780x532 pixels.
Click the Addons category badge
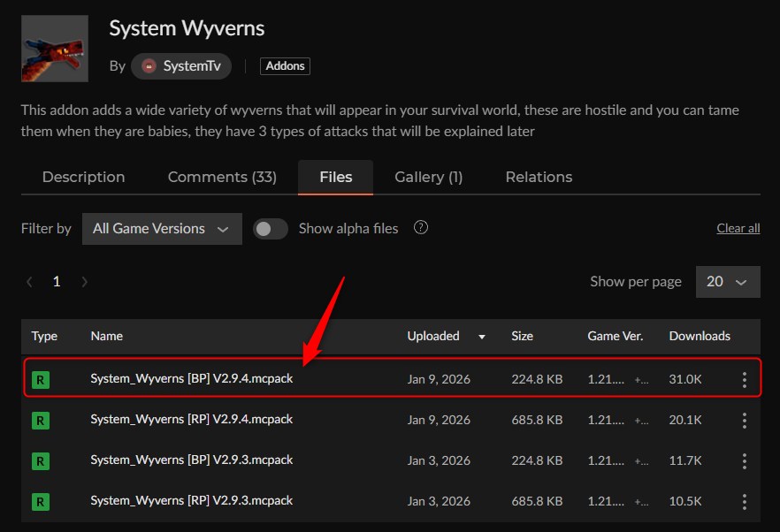coord(284,65)
